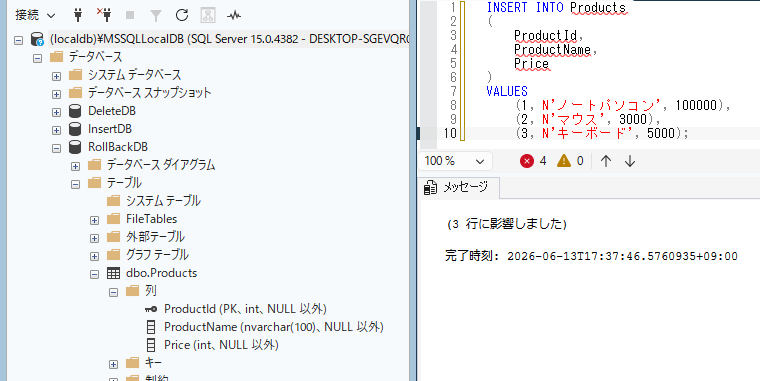760x381 pixels.
Task: Select the ProductId (PK, int) column entry
Action: pos(245,309)
